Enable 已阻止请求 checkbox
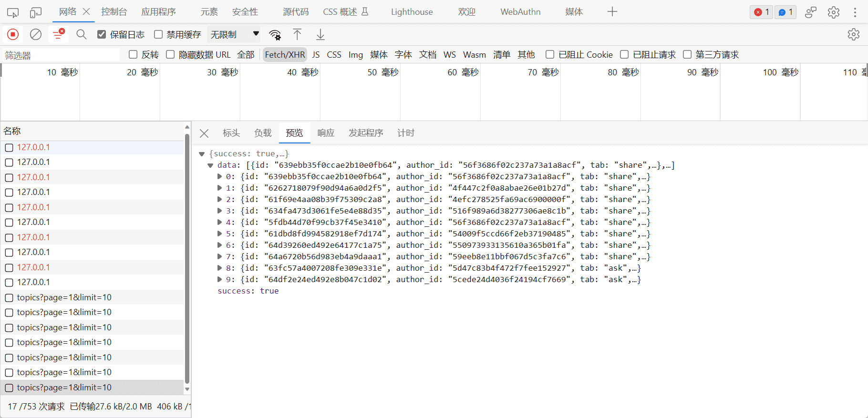This screenshot has width=868, height=418. click(x=624, y=54)
